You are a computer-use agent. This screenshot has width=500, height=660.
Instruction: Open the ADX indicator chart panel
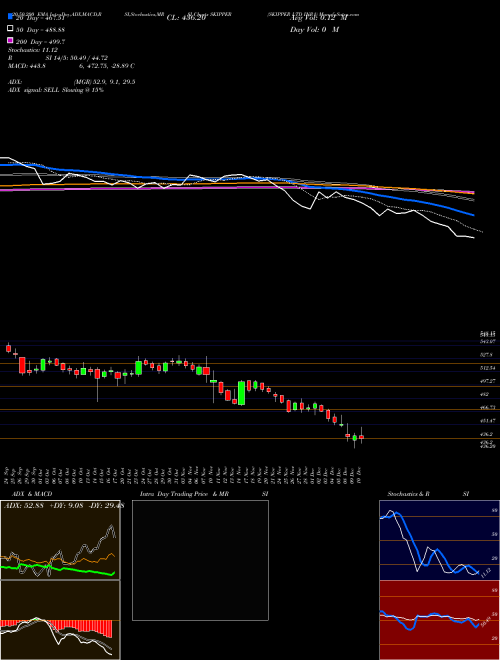click(x=60, y=540)
